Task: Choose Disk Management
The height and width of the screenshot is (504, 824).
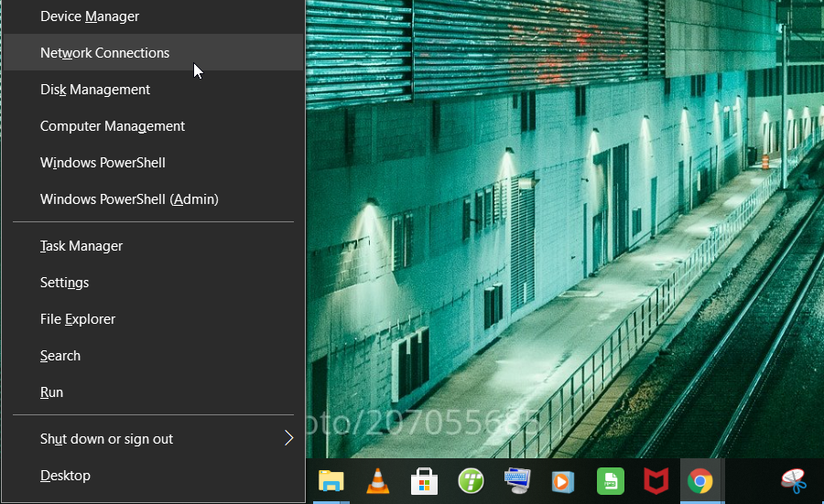Action: (x=95, y=90)
